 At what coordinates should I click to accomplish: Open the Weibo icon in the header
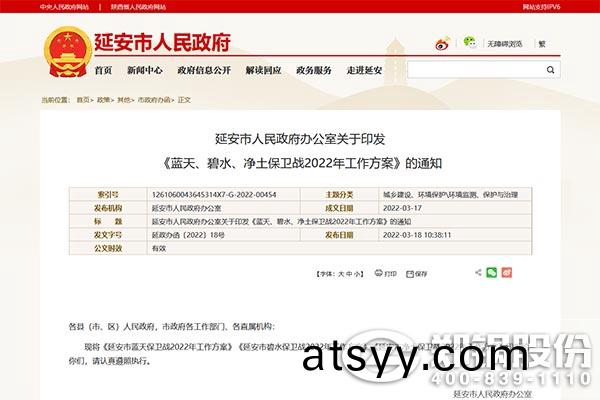coord(442,44)
